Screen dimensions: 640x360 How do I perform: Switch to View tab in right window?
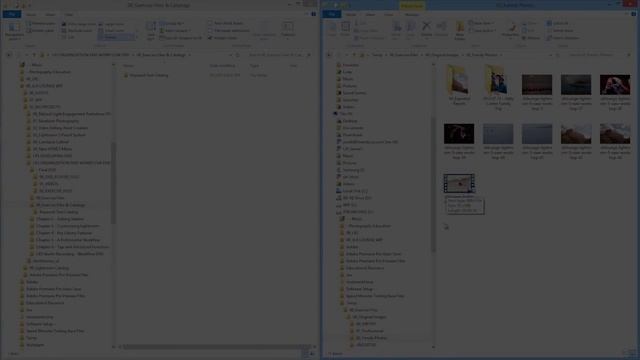[x=389, y=14]
